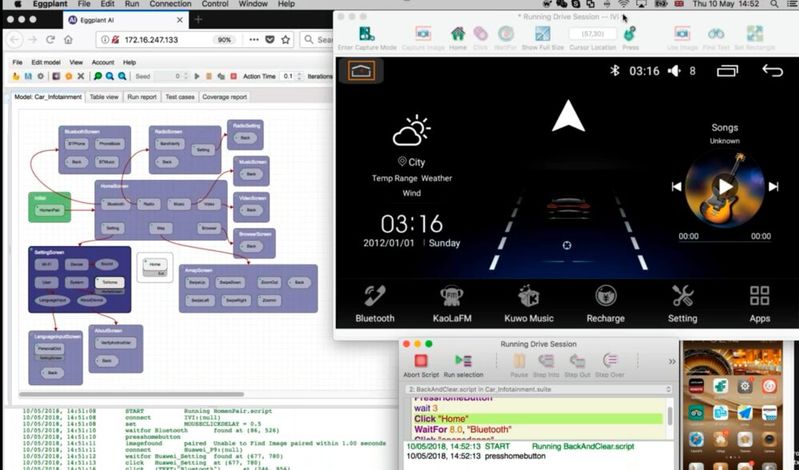Tap the Bluetooth status icon in infotainment bar

[615, 70]
